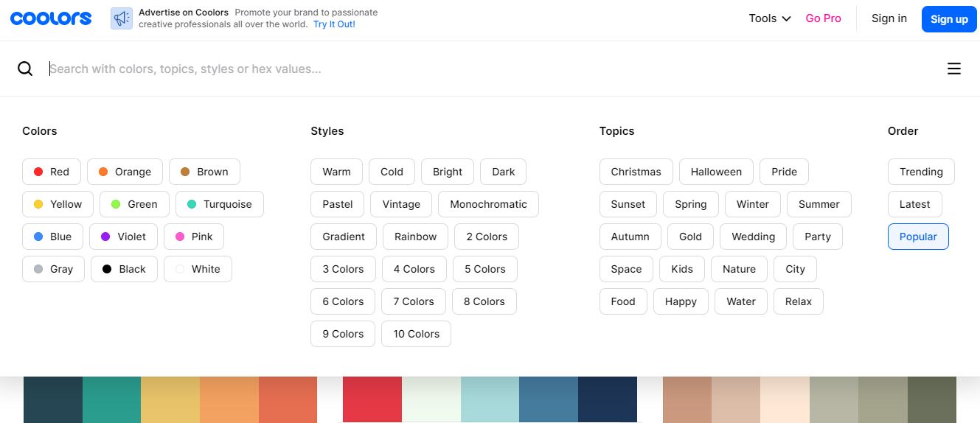Choose the Halloween topic filter
This screenshot has width=980, height=423.
pos(715,172)
